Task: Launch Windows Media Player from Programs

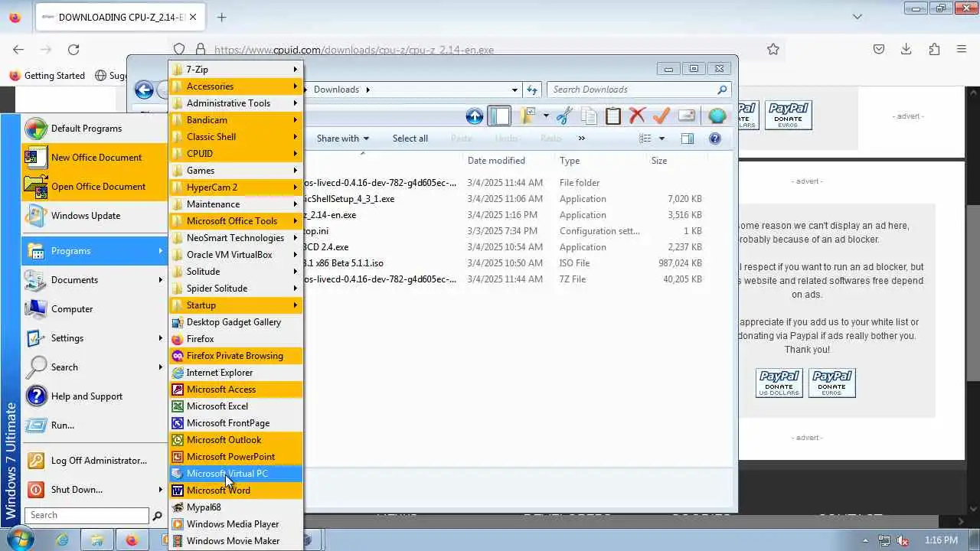Action: [x=236, y=524]
